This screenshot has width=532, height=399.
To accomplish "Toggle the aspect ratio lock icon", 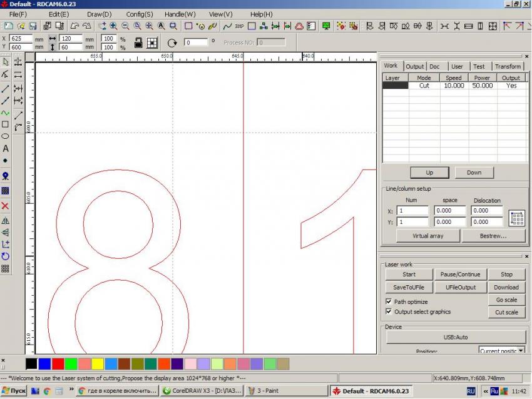I will (139, 43).
